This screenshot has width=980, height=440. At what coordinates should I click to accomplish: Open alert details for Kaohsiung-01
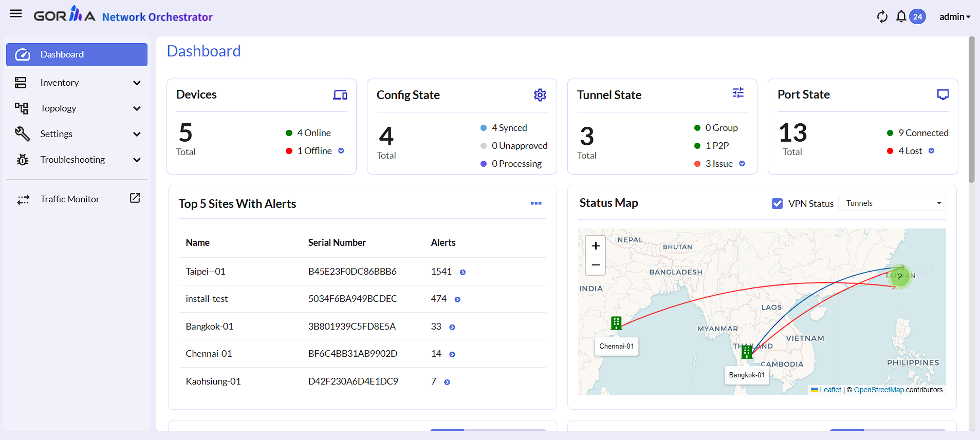447,382
